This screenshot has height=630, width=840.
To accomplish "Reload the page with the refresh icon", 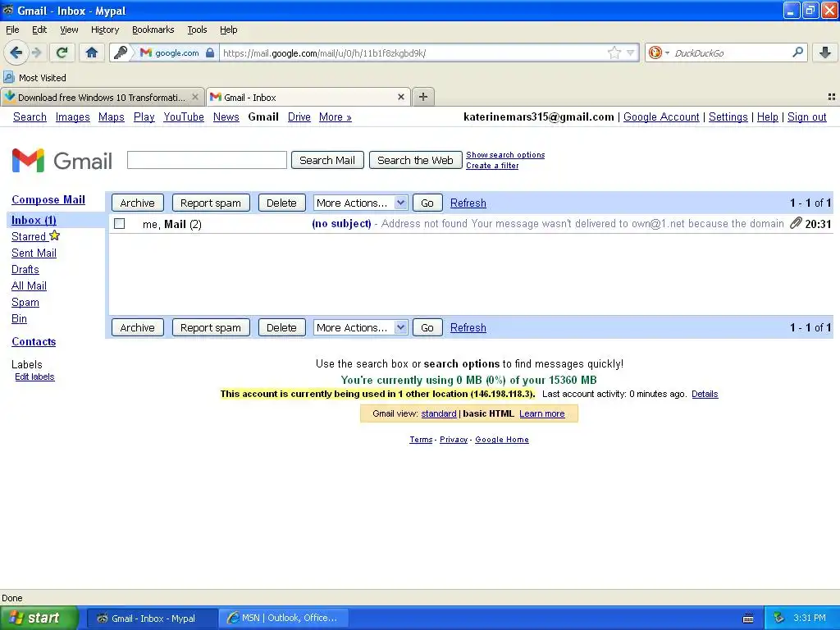I will (62, 52).
